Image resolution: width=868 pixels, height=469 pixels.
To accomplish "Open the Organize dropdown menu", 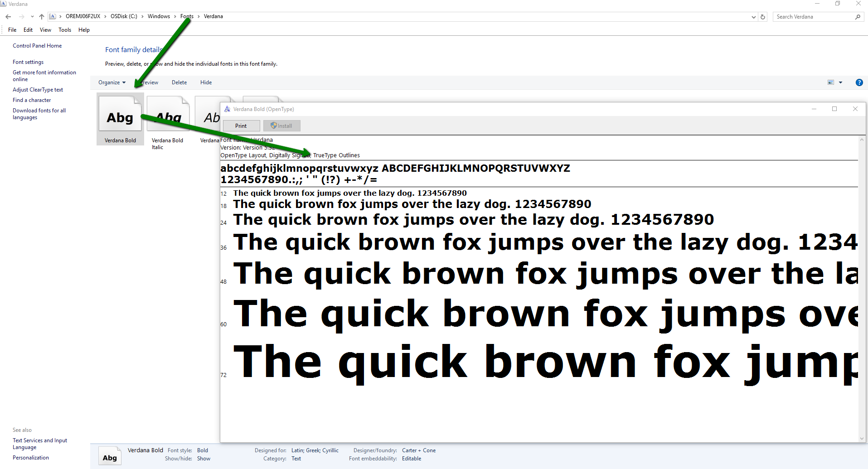I will [x=112, y=82].
